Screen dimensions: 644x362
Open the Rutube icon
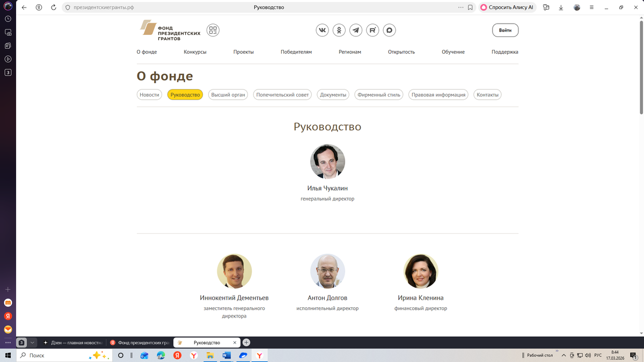tap(372, 30)
